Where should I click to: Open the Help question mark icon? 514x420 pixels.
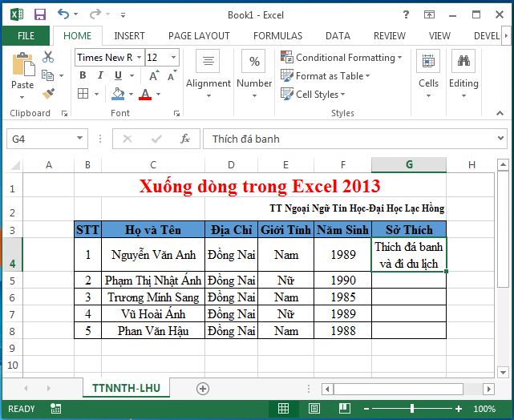tap(407, 14)
